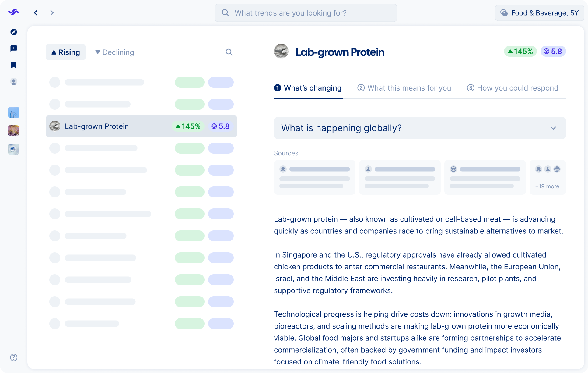Switch to Rising trends
The image size is (588, 373).
66,52
